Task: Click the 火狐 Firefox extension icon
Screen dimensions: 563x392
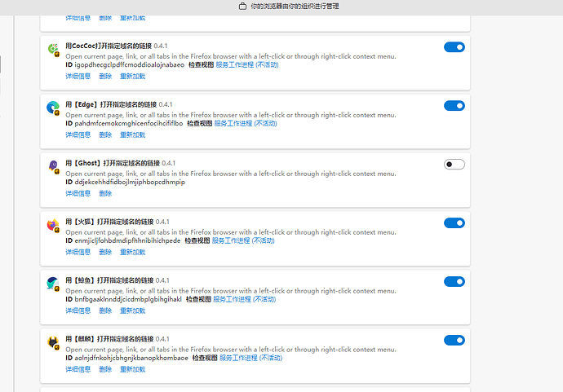Action: click(53, 225)
